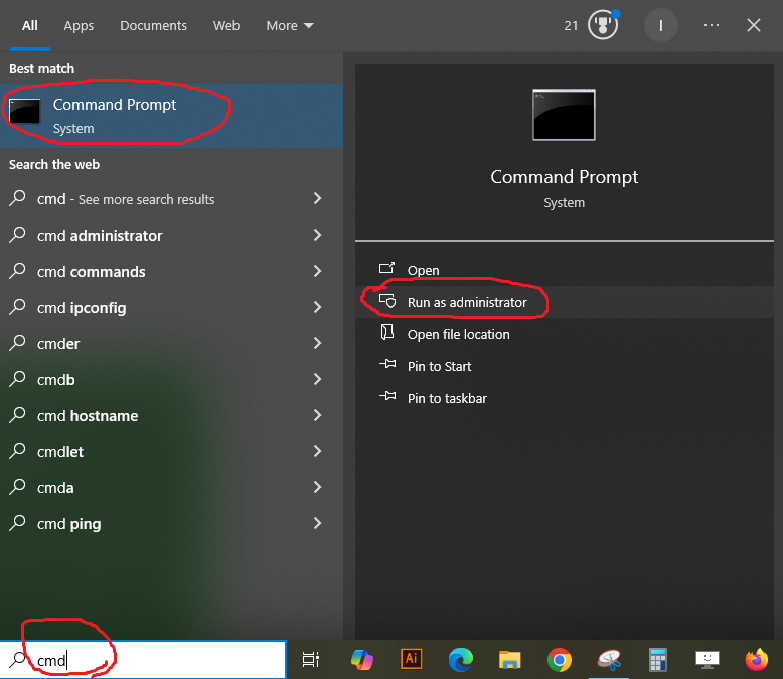Click the large Command Prompt preview thumbnail
The height and width of the screenshot is (679, 783).
564,115
